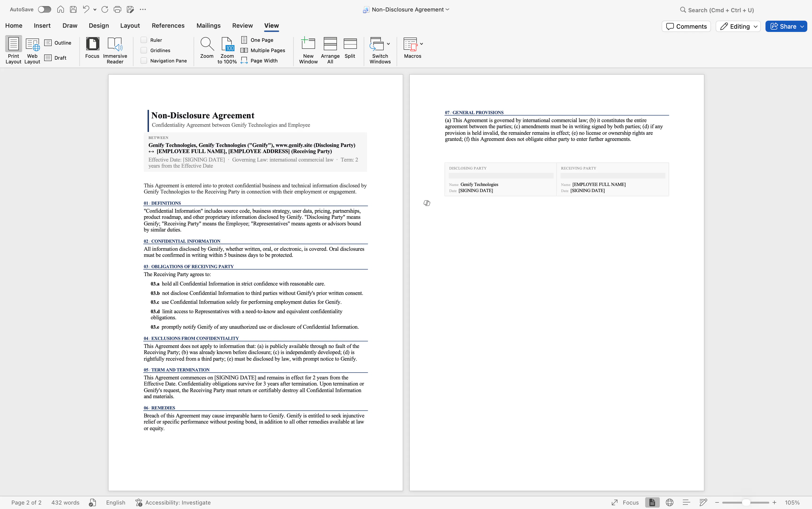The image size is (812, 509).
Task: Enable the Ruler checkbox
Action: (144, 40)
